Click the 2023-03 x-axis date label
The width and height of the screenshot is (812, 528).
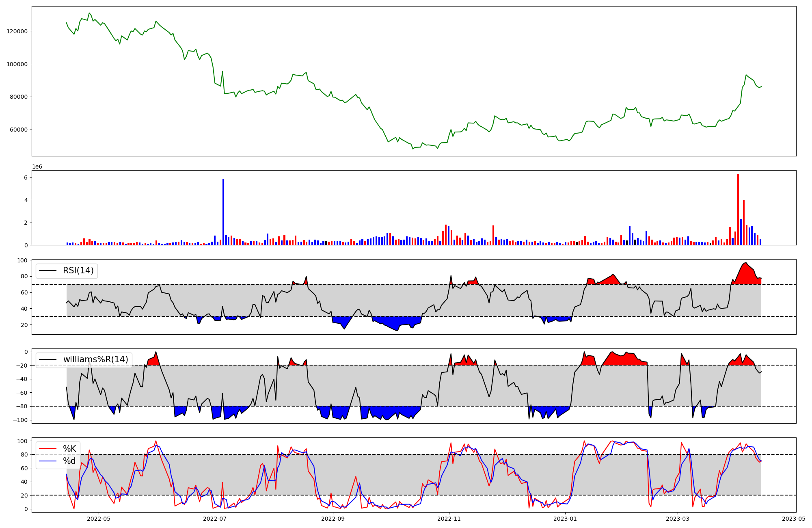point(678,518)
